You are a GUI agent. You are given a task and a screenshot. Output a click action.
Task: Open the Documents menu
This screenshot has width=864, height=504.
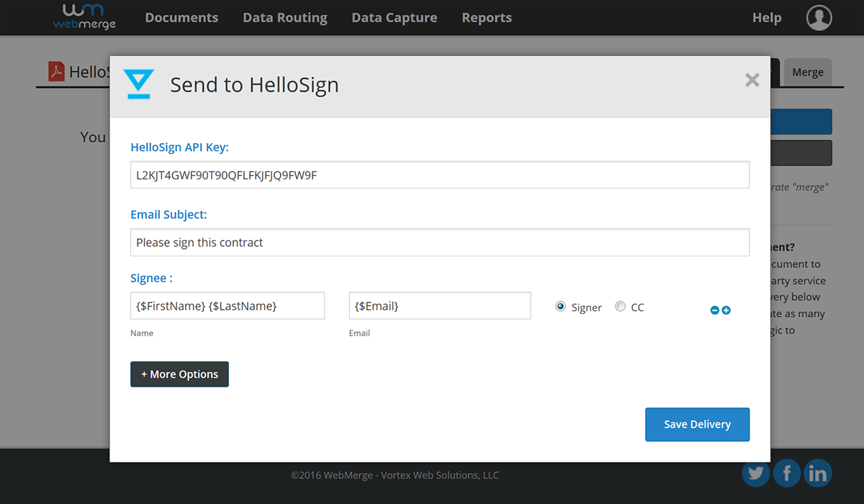click(181, 18)
